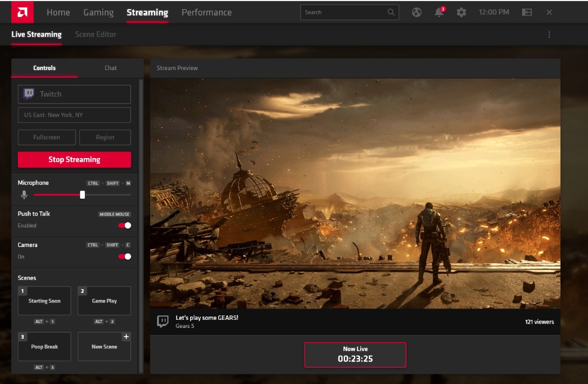Click the Now Live timer box
Viewport: 588px width, 384px height.
pyautogui.click(x=355, y=354)
